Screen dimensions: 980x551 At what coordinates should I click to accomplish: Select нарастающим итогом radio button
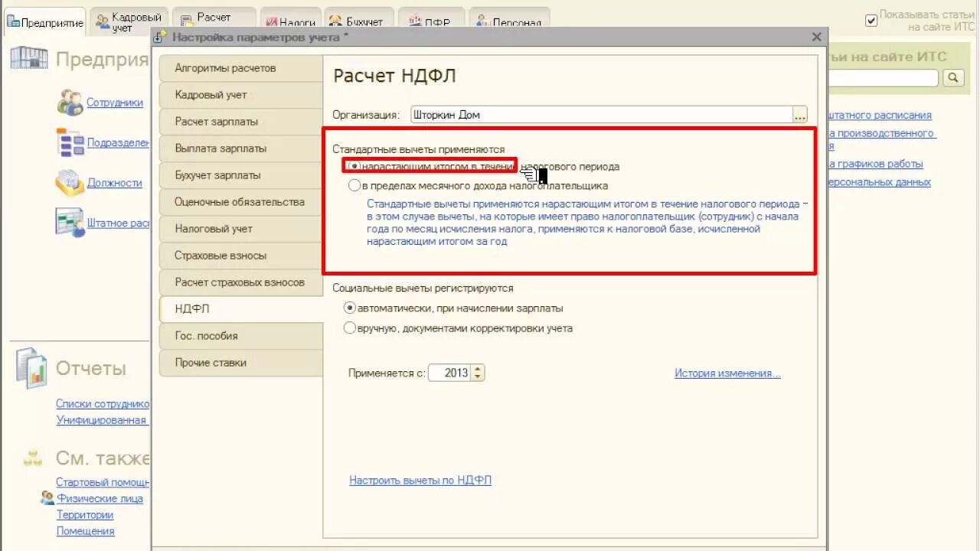pyautogui.click(x=354, y=166)
